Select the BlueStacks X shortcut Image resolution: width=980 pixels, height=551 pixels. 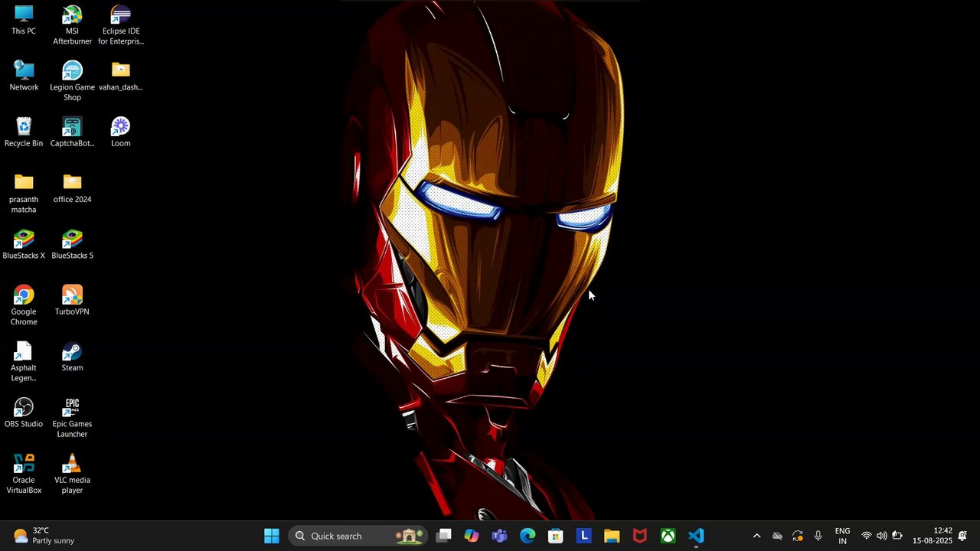pyautogui.click(x=24, y=245)
